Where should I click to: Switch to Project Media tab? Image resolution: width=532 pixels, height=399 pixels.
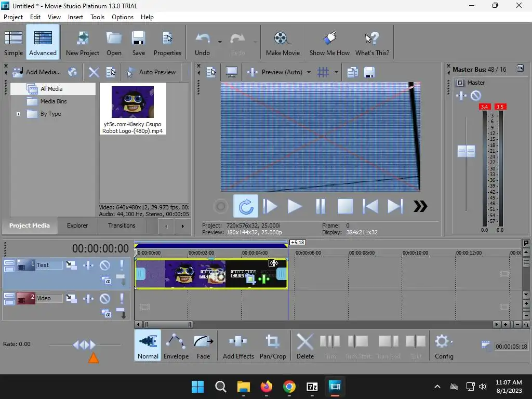(x=30, y=225)
